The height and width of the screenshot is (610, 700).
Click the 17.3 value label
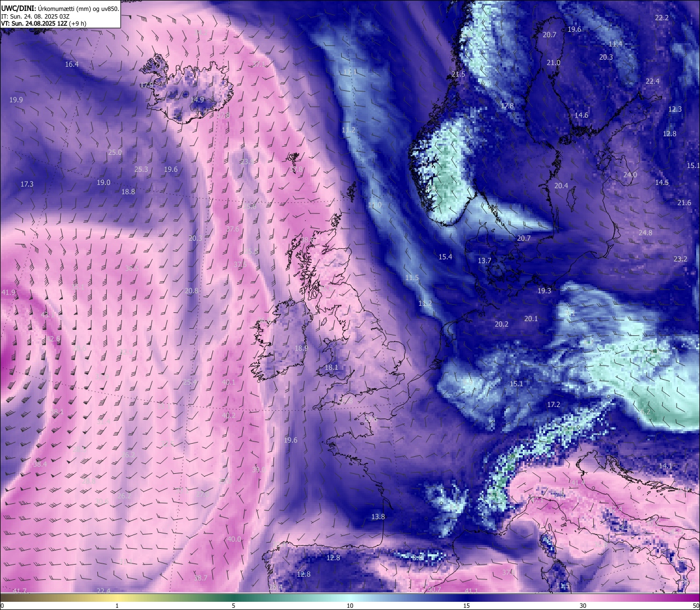[x=27, y=184]
